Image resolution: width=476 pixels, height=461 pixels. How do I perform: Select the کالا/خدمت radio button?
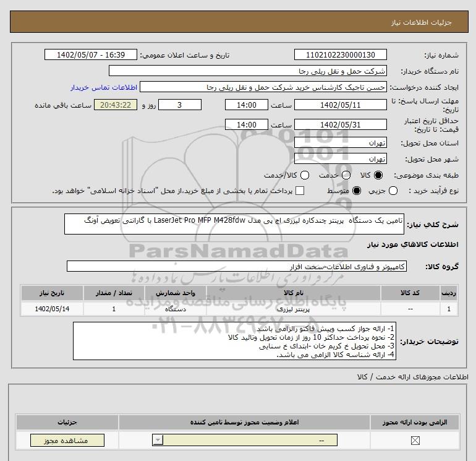tap(305, 175)
